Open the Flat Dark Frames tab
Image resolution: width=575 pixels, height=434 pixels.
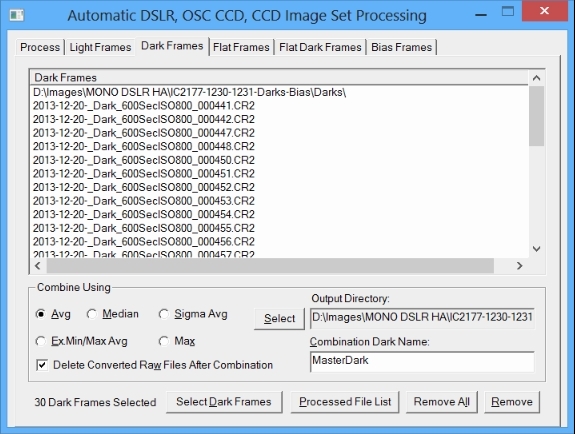point(320,47)
